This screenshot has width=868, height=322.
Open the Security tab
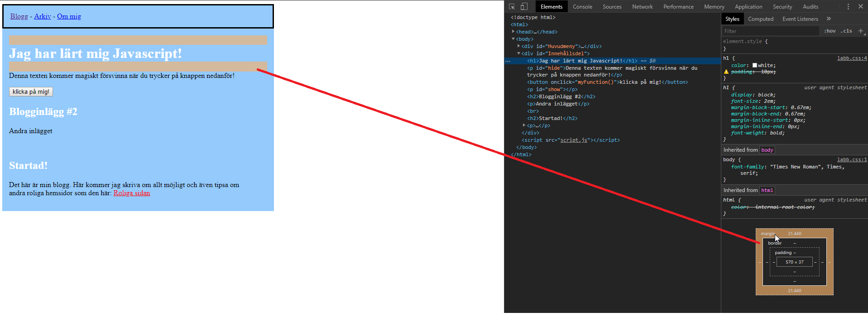782,6
